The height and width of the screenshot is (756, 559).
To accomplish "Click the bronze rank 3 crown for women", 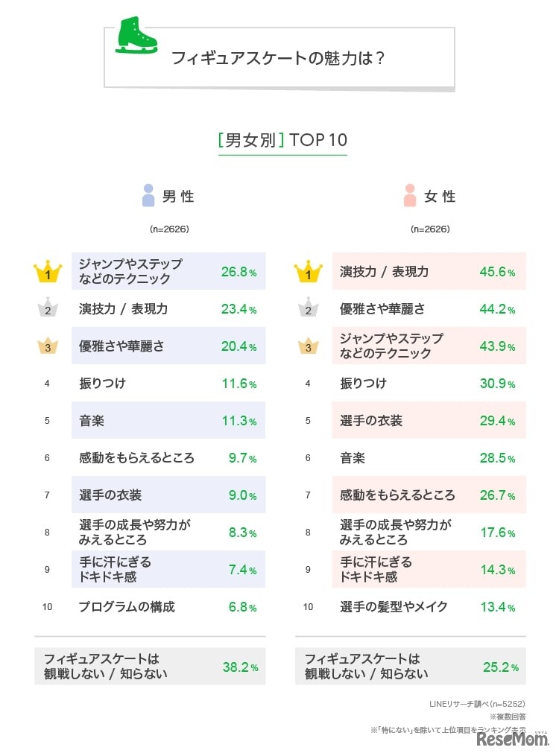I will pos(308,346).
